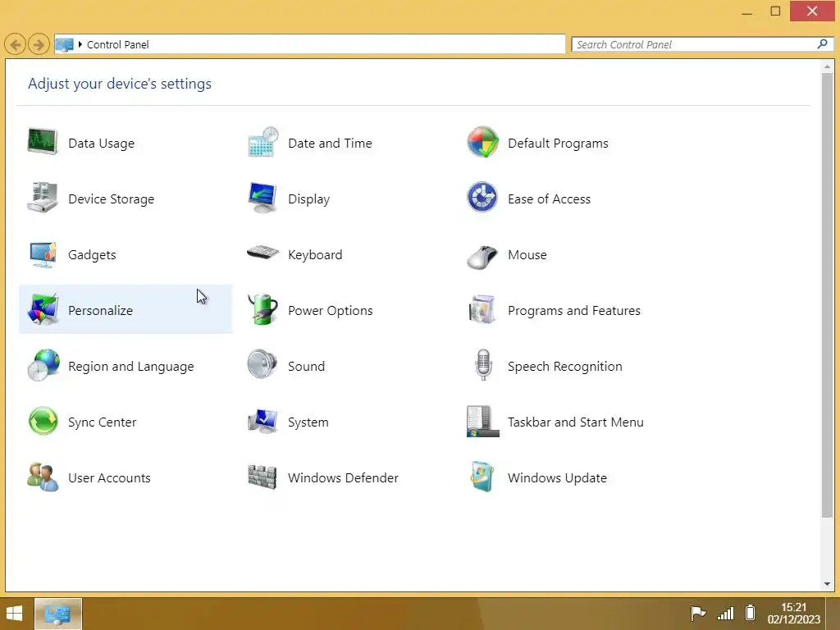
Task: Click the Taskbar and Start Menu icon
Action: point(482,421)
